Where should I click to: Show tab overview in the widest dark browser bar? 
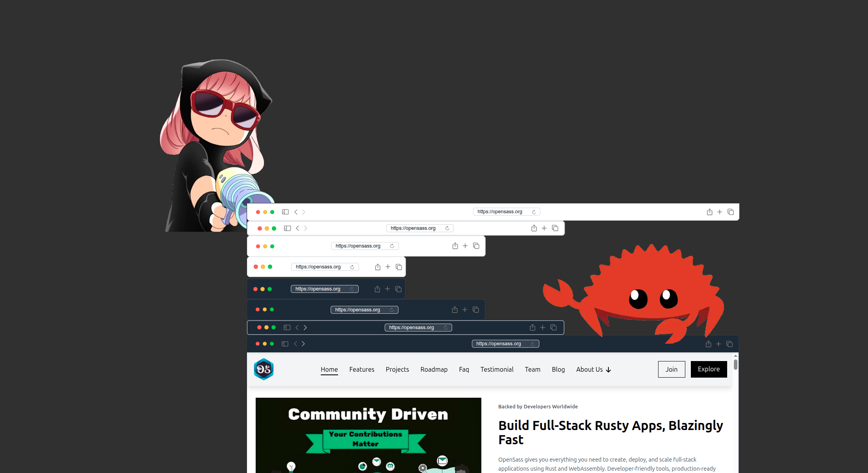pyautogui.click(x=730, y=344)
